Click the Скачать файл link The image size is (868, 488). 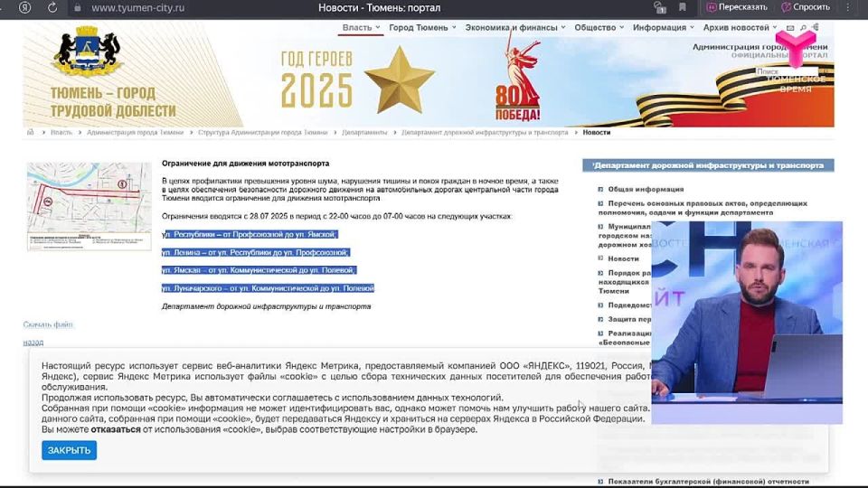click(48, 324)
